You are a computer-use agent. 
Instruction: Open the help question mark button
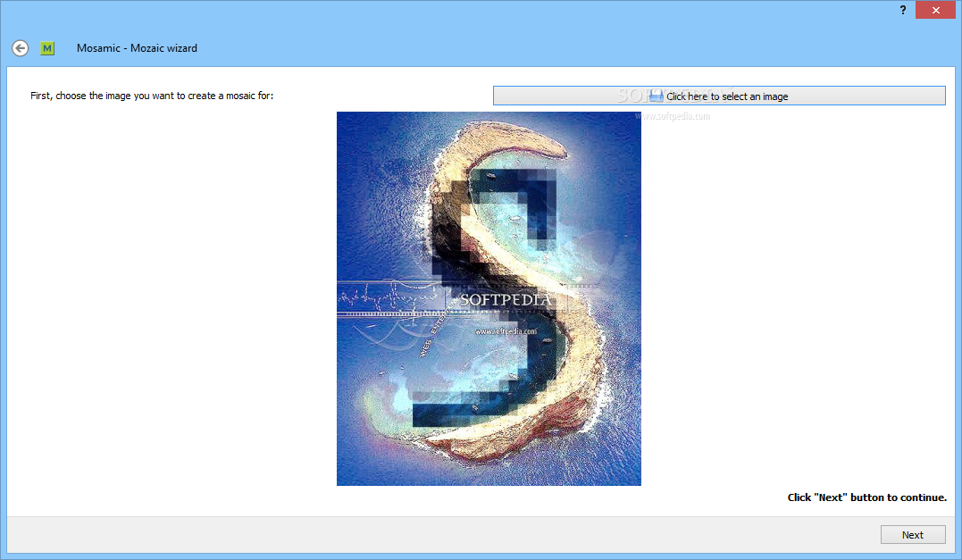tap(902, 10)
